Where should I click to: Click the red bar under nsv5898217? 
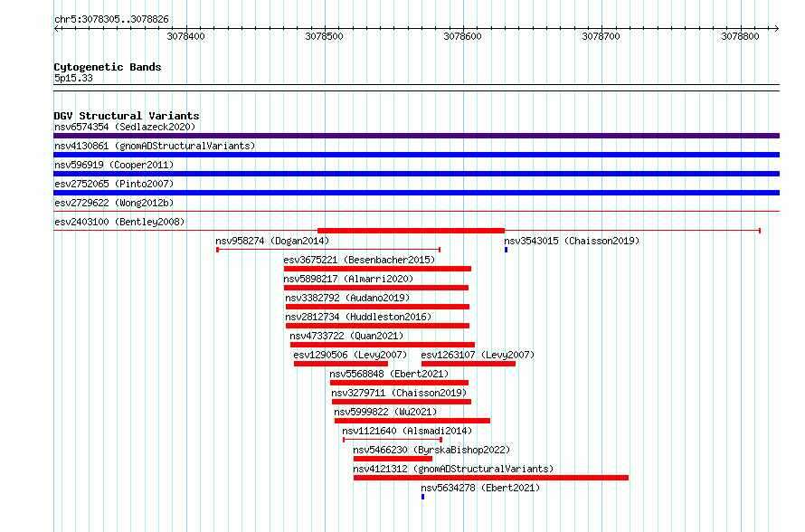pos(375,288)
